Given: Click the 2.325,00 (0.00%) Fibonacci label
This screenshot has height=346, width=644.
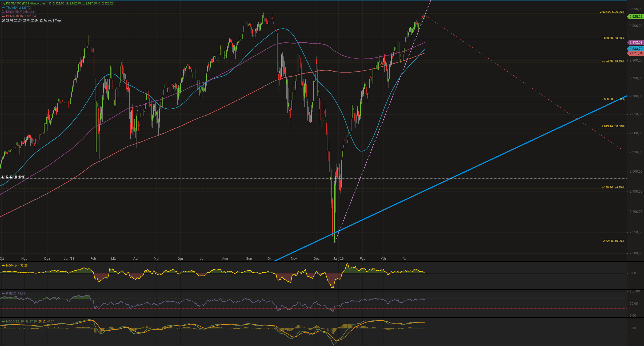Looking at the screenshot, I should click(x=614, y=241).
